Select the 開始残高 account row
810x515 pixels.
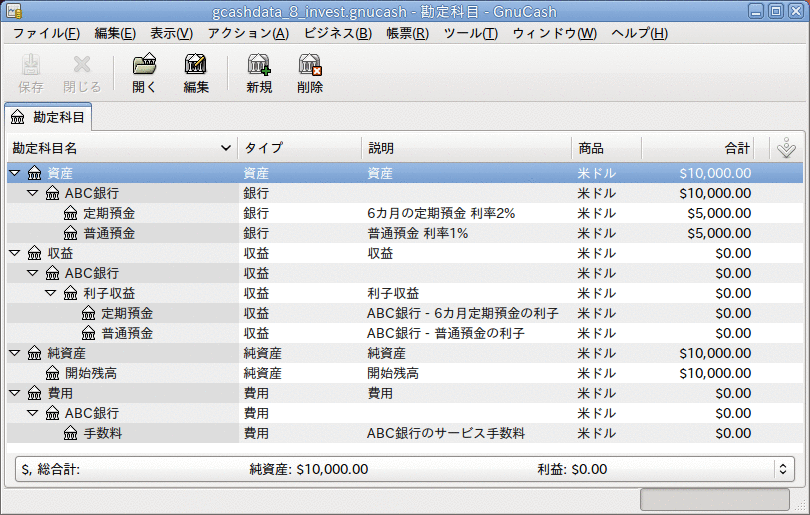click(x=405, y=373)
